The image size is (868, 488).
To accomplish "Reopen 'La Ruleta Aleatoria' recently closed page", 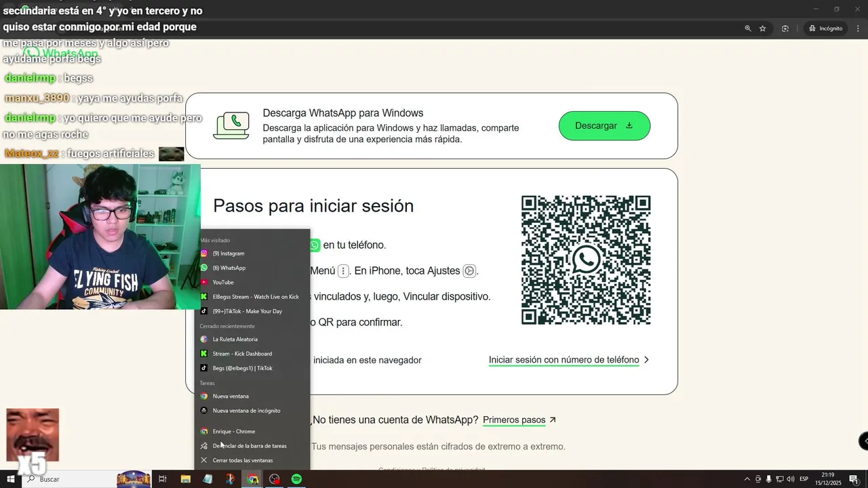I will click(x=252, y=339).
